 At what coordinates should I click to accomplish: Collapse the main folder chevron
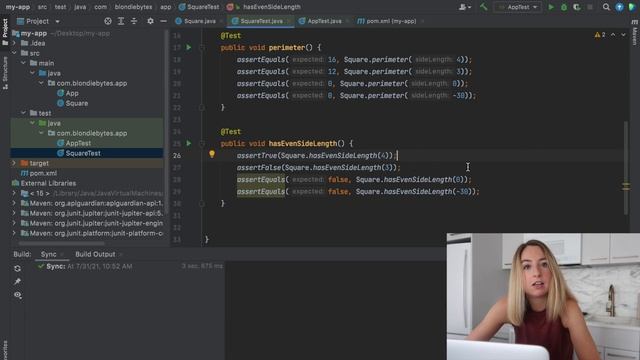(23, 63)
